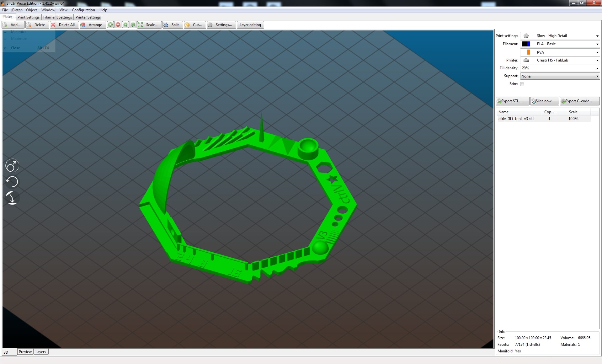Open the Configuration menu
The height and width of the screenshot is (364, 602).
pyautogui.click(x=83, y=10)
